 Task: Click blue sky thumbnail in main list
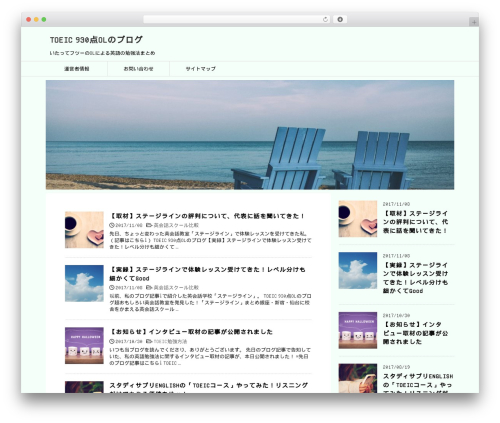[x=84, y=283]
